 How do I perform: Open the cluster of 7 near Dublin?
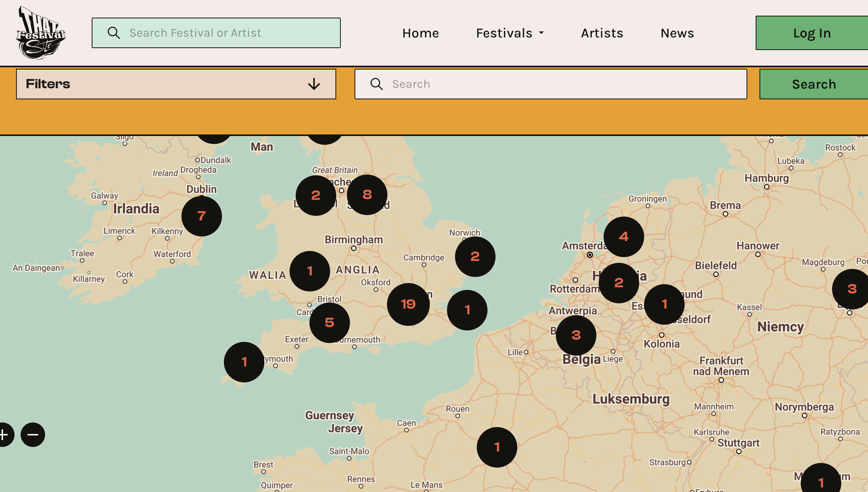click(202, 216)
